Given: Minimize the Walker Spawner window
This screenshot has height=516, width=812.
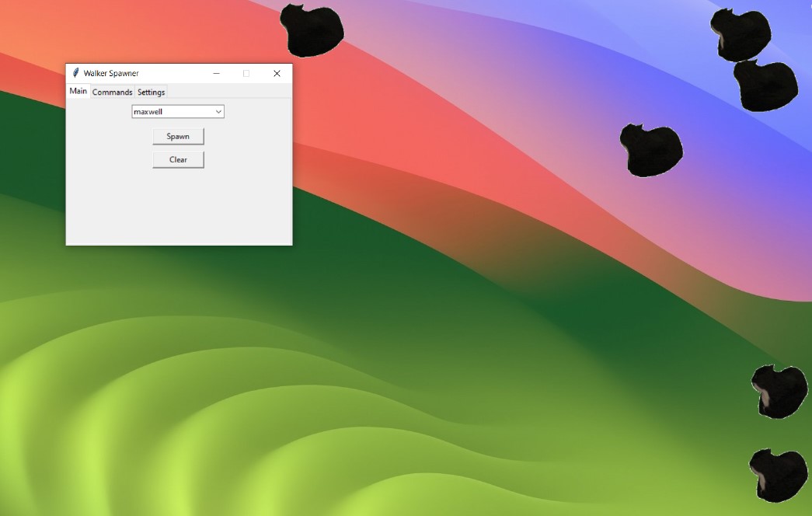Looking at the screenshot, I should pos(217,74).
